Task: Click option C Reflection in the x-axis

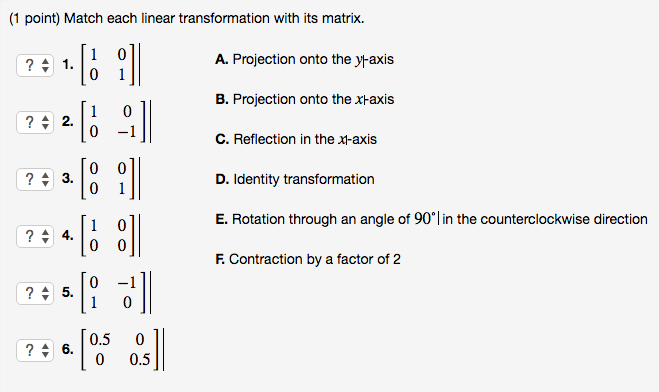Action: (296, 139)
